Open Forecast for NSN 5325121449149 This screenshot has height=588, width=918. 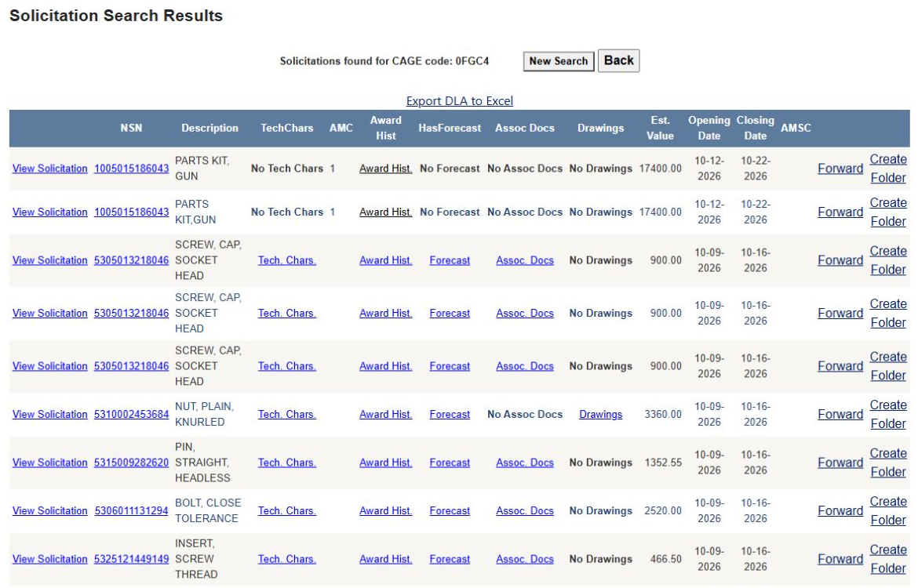click(450, 559)
